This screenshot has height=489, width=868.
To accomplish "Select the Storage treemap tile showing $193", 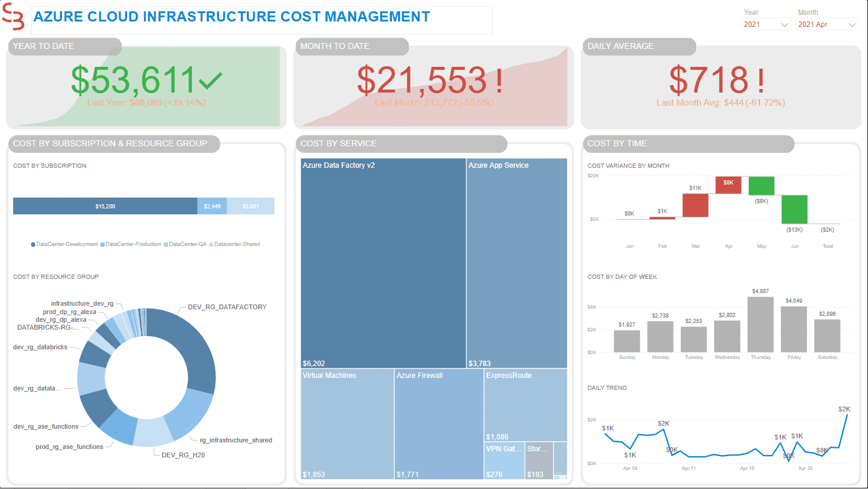I will (539, 460).
